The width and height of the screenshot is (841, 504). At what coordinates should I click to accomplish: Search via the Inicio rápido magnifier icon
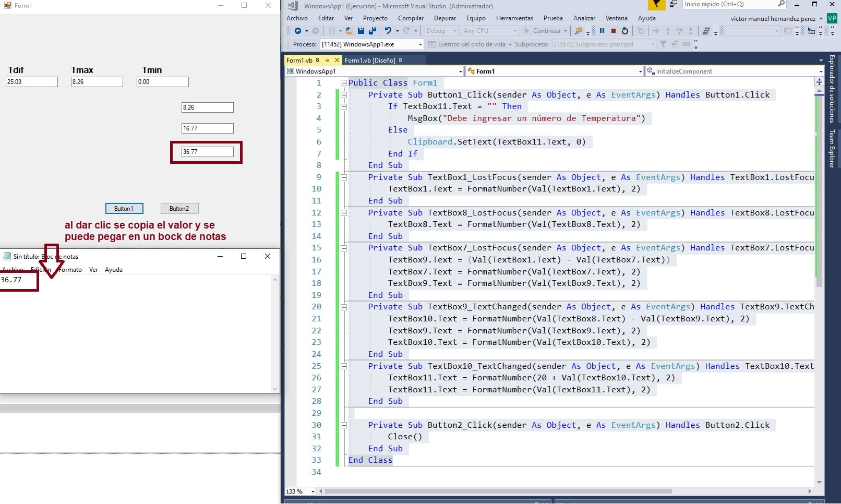click(x=781, y=4)
